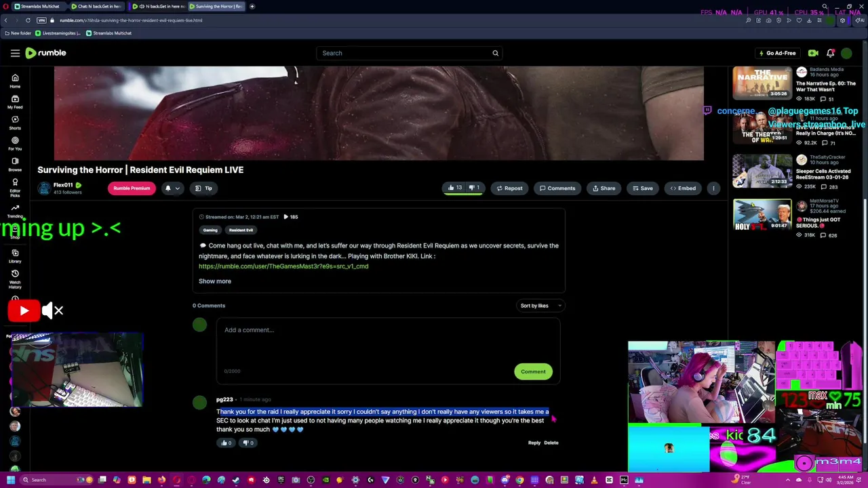Tip the streamer with Tip button
The width and height of the screenshot is (868, 488).
203,188
